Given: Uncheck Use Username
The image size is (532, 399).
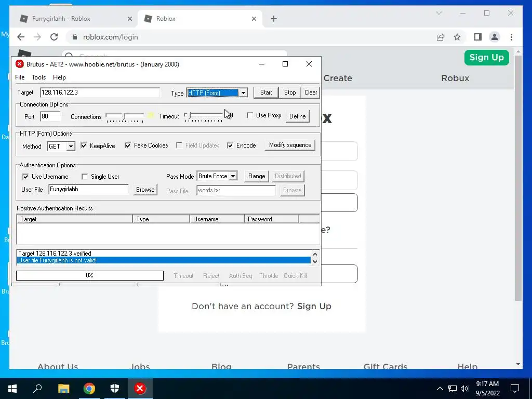Looking at the screenshot, I should coord(25,177).
